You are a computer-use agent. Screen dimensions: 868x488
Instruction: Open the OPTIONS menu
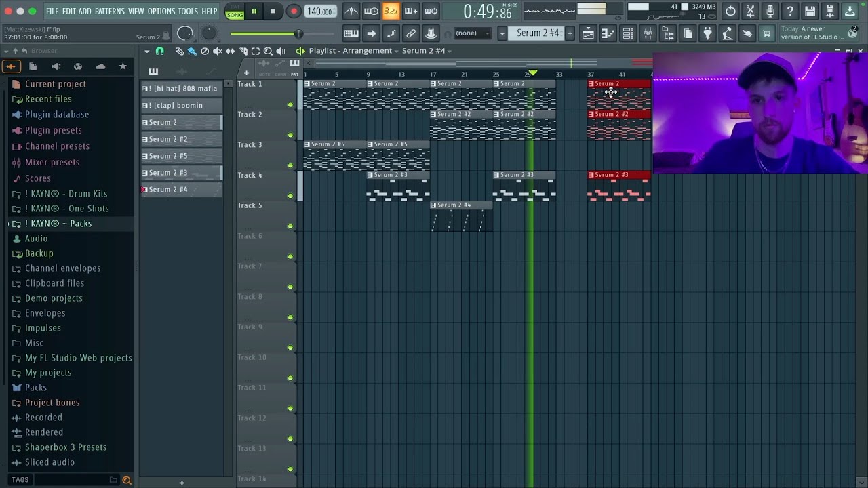click(x=161, y=11)
